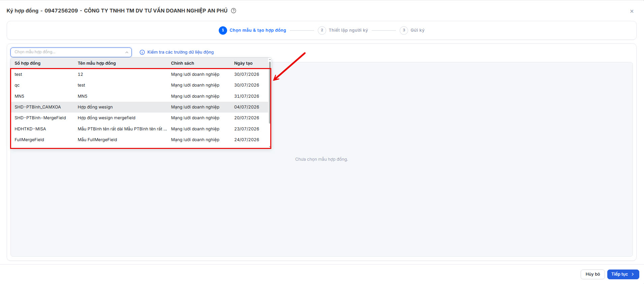This screenshot has width=644, height=284.
Task: Click the Hủy bỏ button
Action: tap(593, 274)
